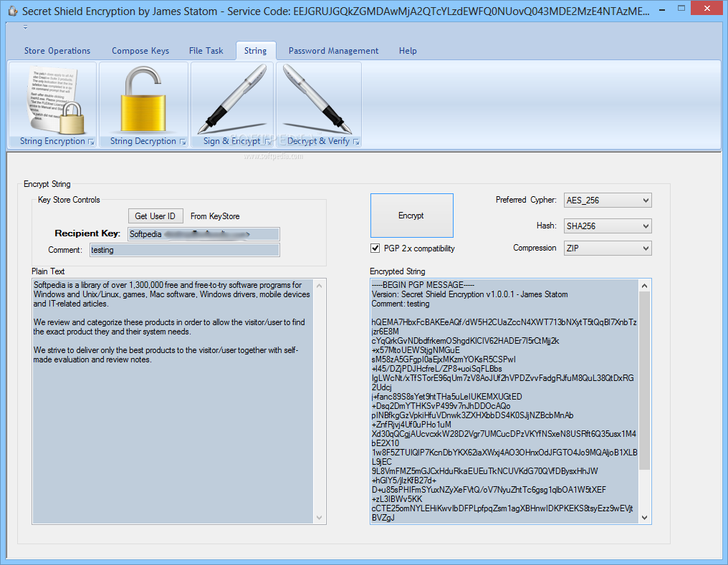This screenshot has height=565, width=728.
Task: Click inside the Encrypted String text box
Action: [504, 401]
